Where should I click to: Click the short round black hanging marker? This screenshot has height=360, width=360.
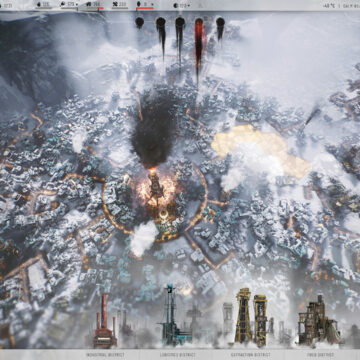pyautogui.click(x=140, y=22)
